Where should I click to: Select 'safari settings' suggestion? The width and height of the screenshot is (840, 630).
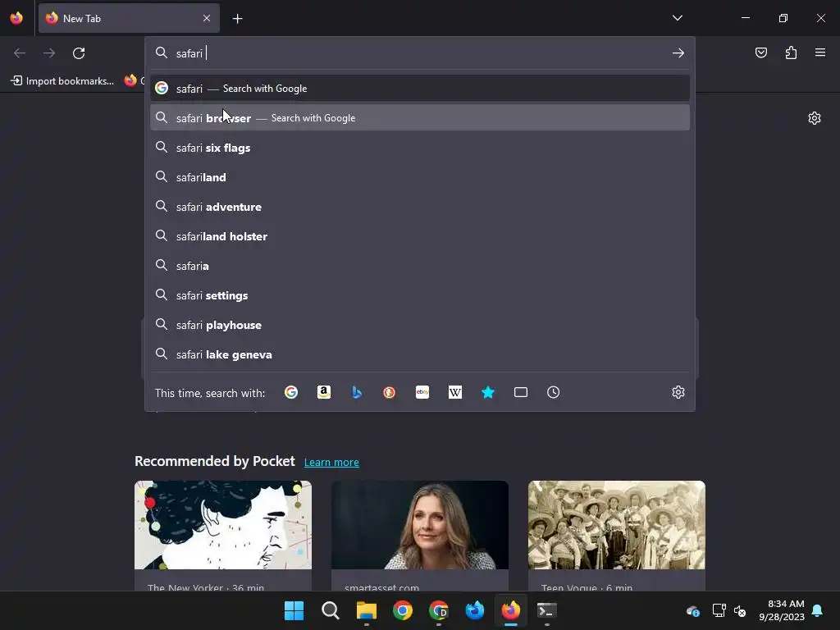pos(420,295)
